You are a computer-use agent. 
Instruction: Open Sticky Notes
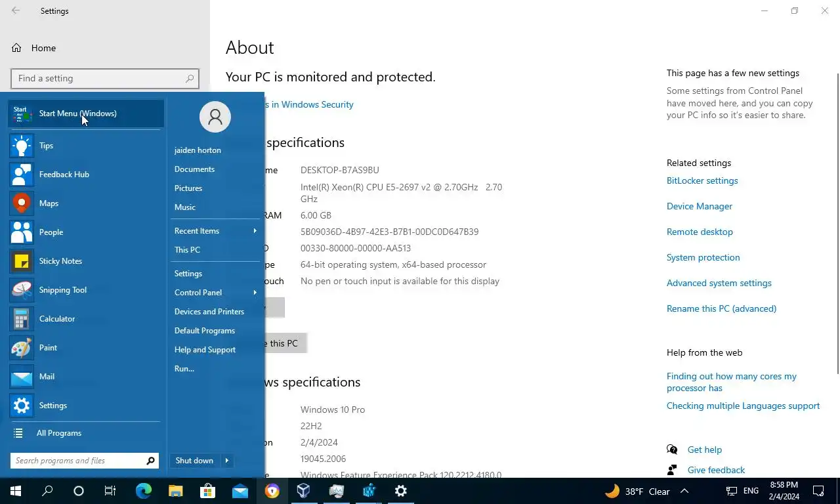pyautogui.click(x=86, y=261)
